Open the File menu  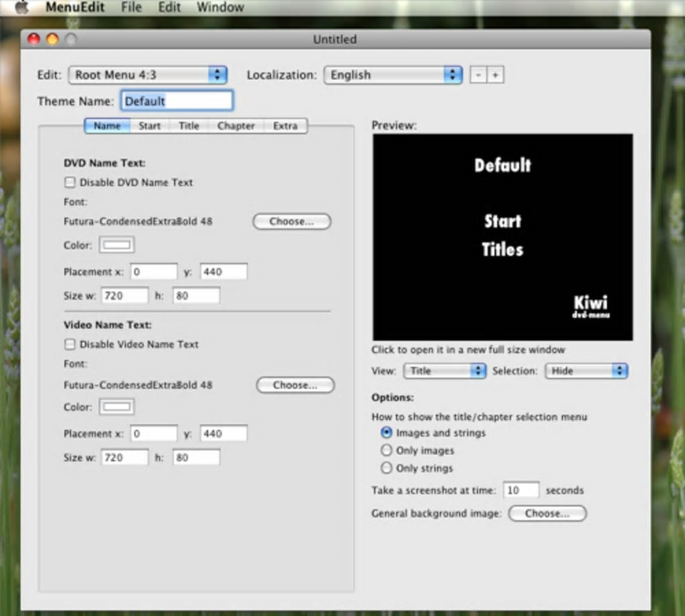click(131, 7)
